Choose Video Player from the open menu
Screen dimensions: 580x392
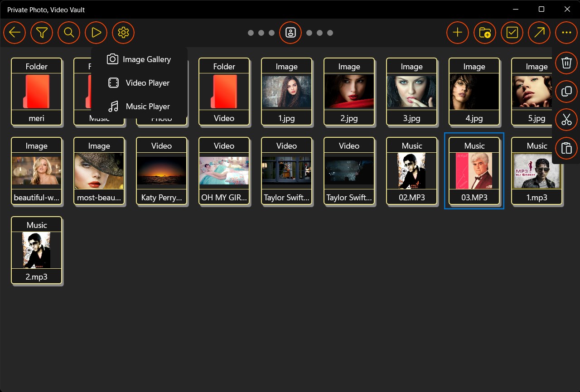[x=147, y=83]
